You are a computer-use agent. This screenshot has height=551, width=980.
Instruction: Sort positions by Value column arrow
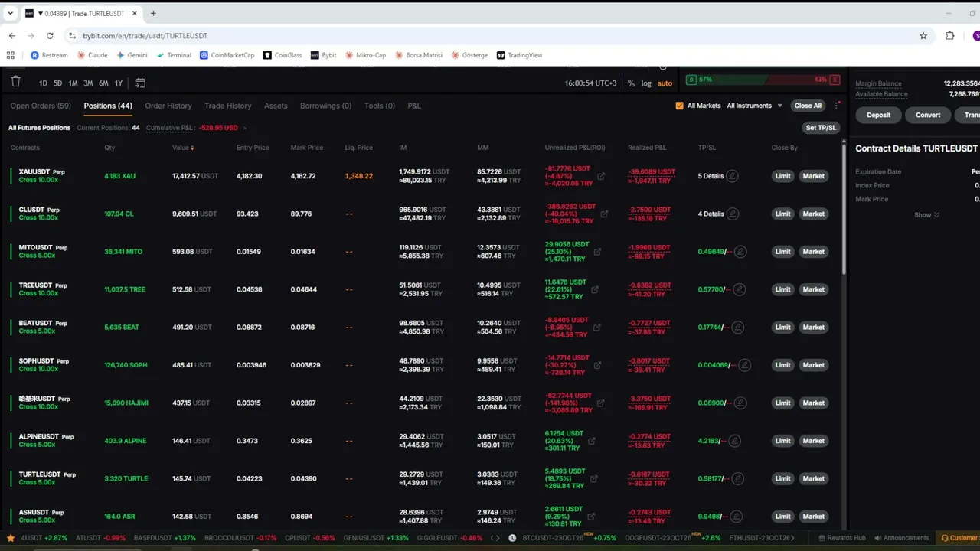(192, 148)
